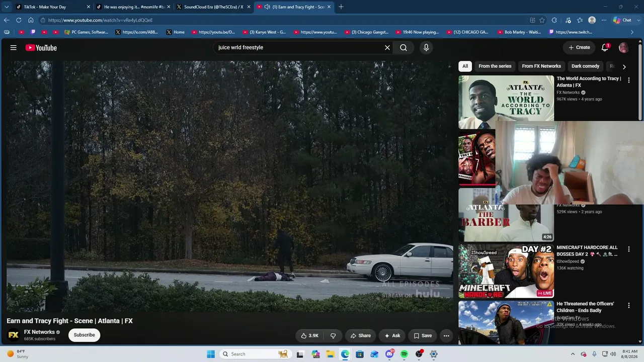Save the video to a playlist

click(423, 336)
